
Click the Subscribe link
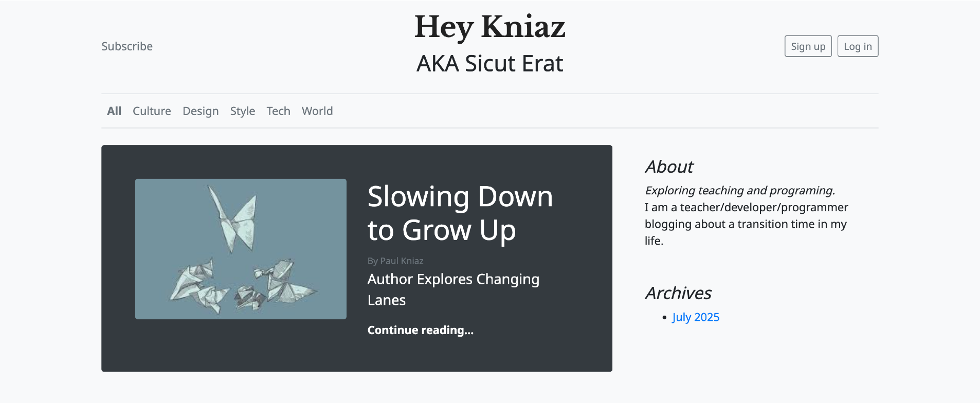point(127,46)
